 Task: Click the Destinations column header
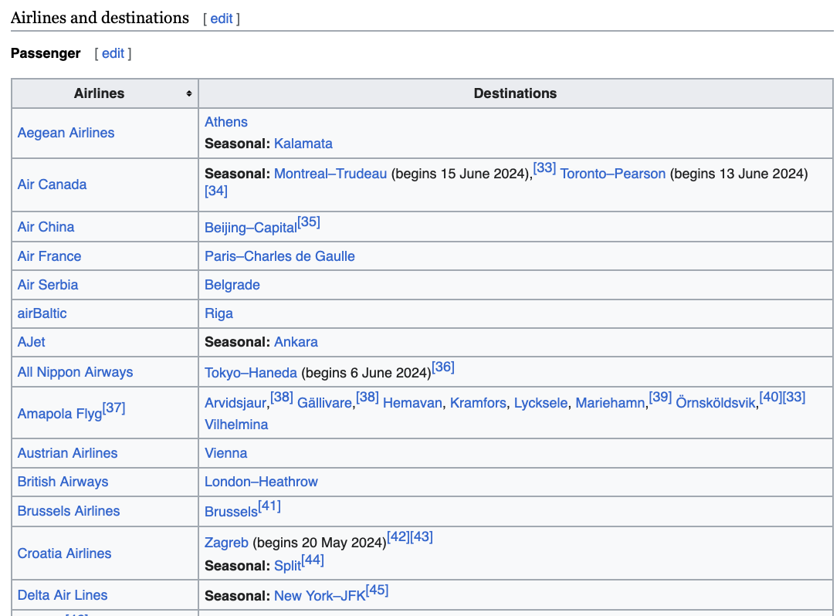tap(516, 93)
